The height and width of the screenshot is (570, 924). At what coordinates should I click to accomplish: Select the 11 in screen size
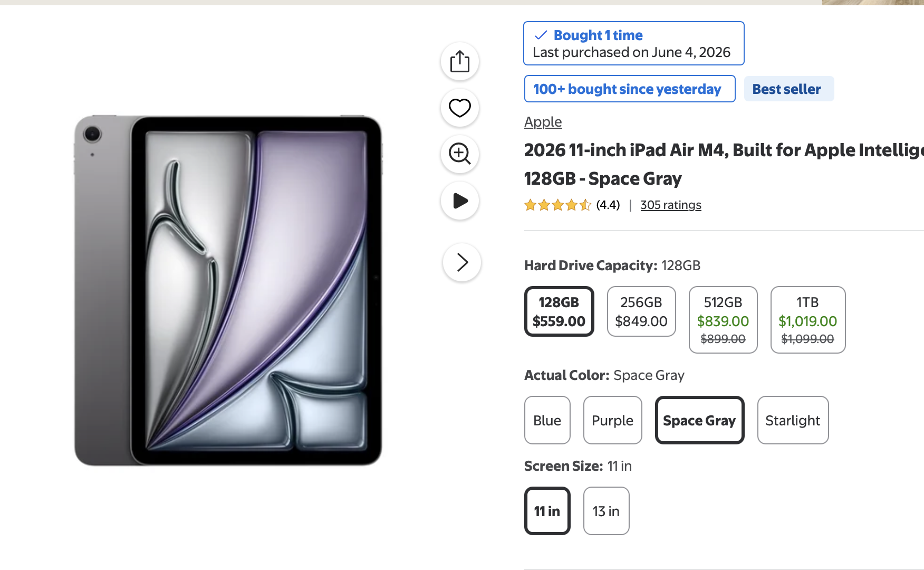point(547,511)
